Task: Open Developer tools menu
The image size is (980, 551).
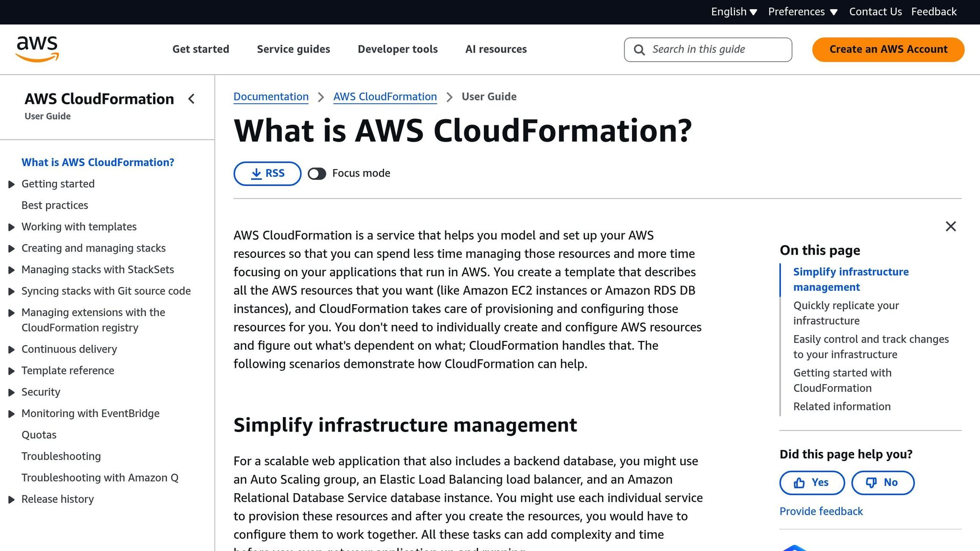Action: click(398, 49)
